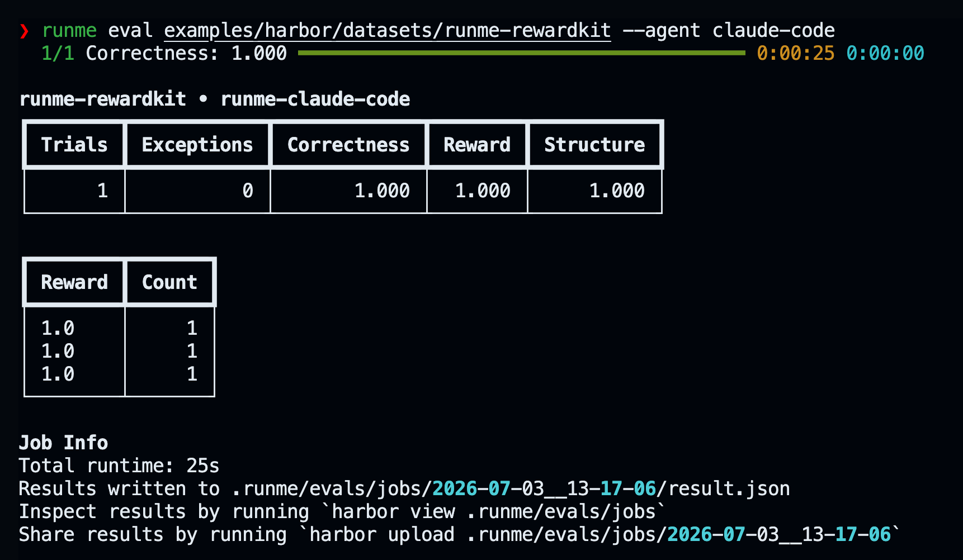This screenshot has width=963, height=560.
Task: Select the 'runme' command word
Action: pyautogui.click(x=69, y=30)
